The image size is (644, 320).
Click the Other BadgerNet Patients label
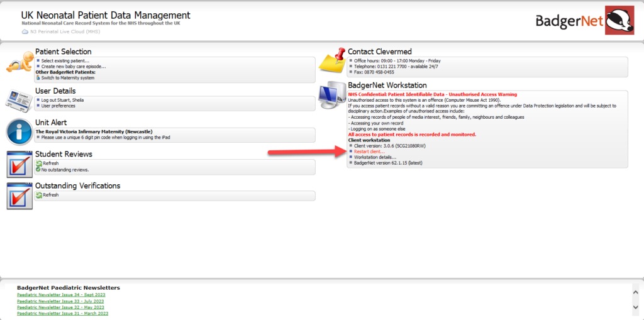[x=65, y=72]
